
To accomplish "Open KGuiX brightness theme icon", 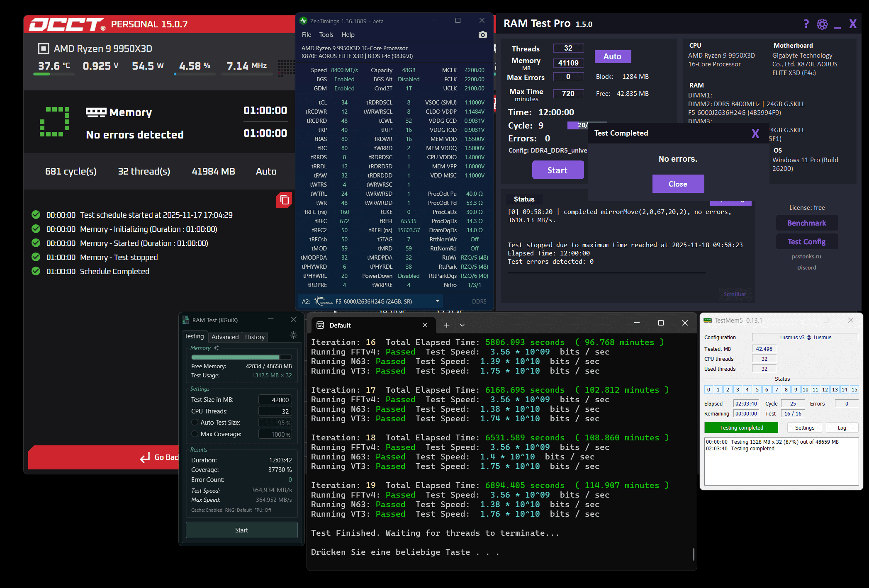I will click(293, 335).
